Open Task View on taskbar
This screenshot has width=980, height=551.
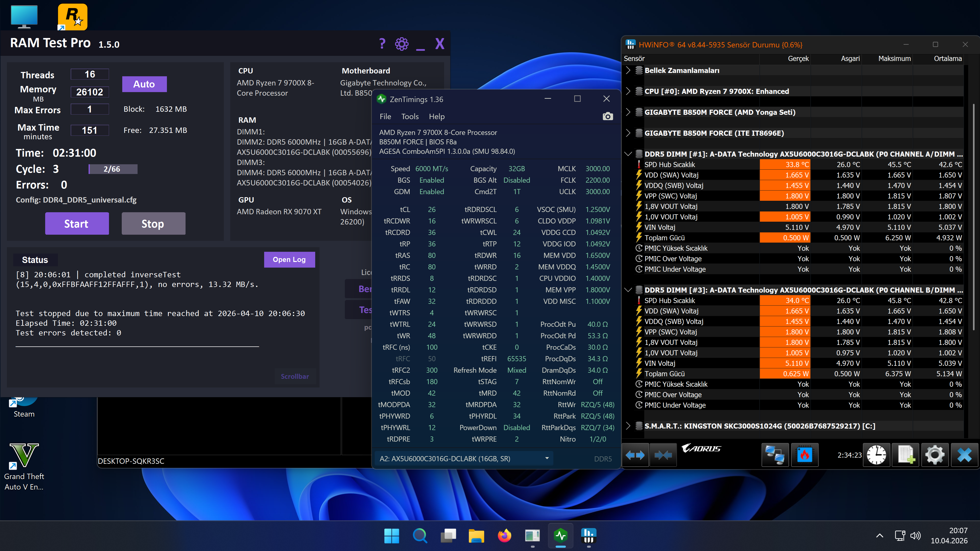[448, 536]
